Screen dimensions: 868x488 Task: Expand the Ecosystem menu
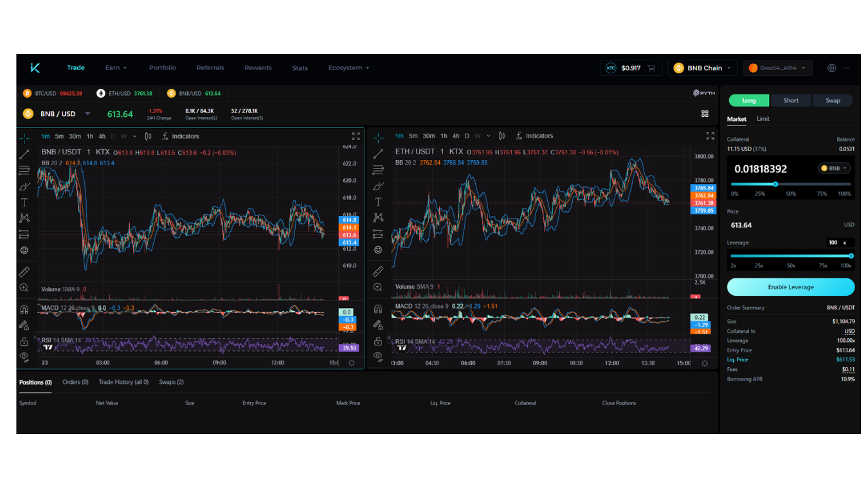click(348, 68)
